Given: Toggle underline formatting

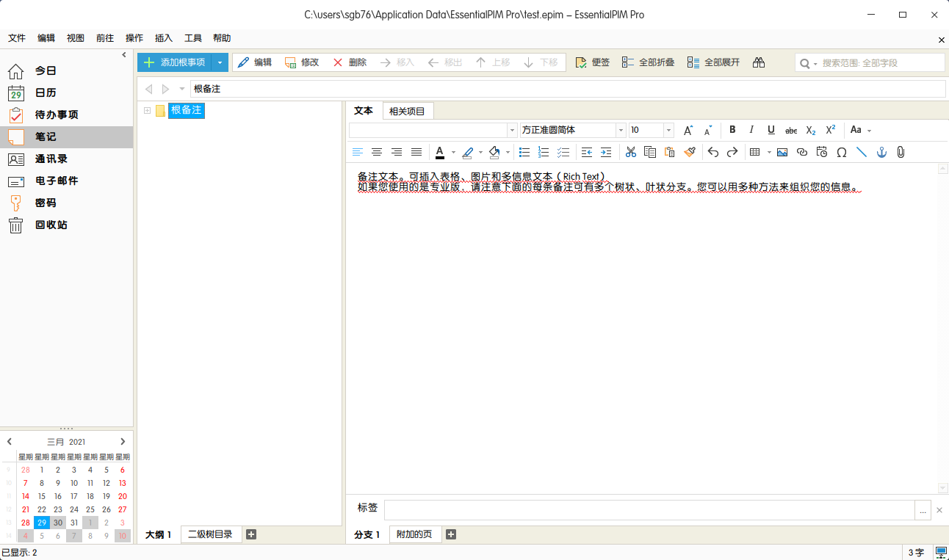Looking at the screenshot, I should pyautogui.click(x=771, y=130).
